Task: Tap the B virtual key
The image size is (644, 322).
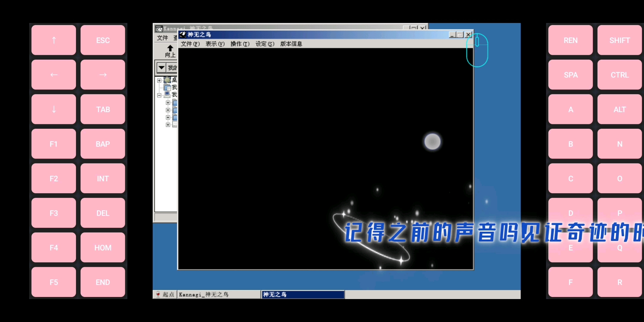Action: 571,144
